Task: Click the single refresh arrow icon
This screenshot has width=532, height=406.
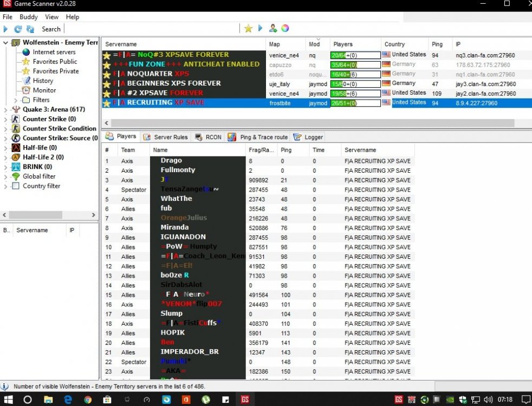Action: pos(18,29)
